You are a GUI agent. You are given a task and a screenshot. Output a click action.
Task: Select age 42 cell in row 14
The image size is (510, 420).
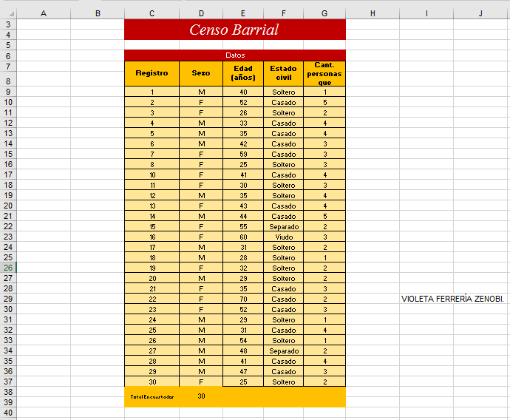click(x=243, y=143)
